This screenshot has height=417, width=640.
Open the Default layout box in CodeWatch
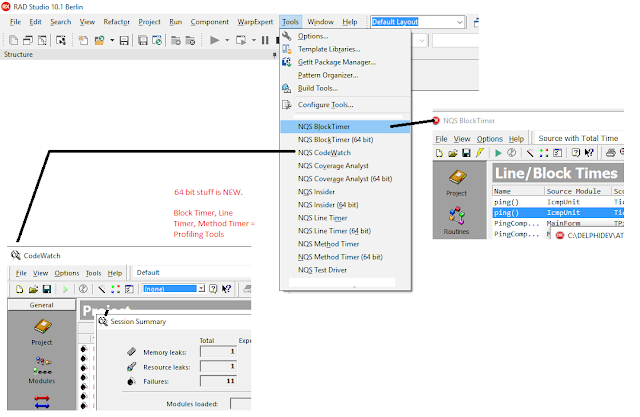coord(192,273)
